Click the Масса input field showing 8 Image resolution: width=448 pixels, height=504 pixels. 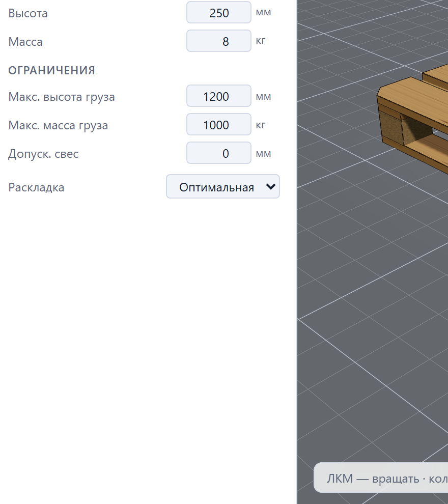219,41
